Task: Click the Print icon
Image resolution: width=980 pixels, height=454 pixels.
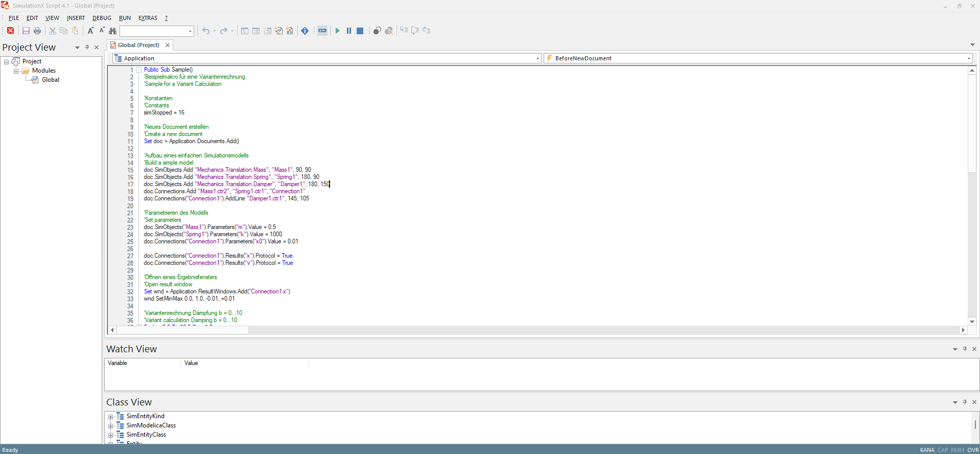Action: tap(37, 31)
